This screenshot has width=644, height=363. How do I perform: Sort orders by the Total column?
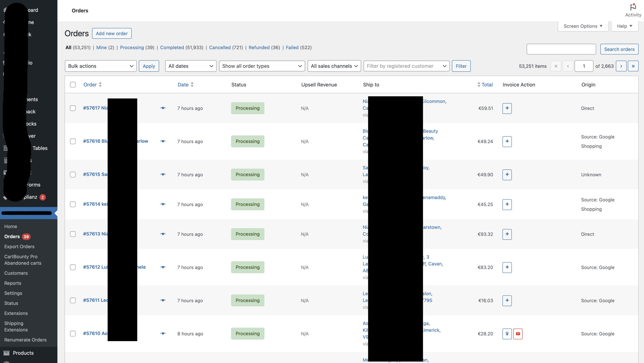(x=487, y=85)
